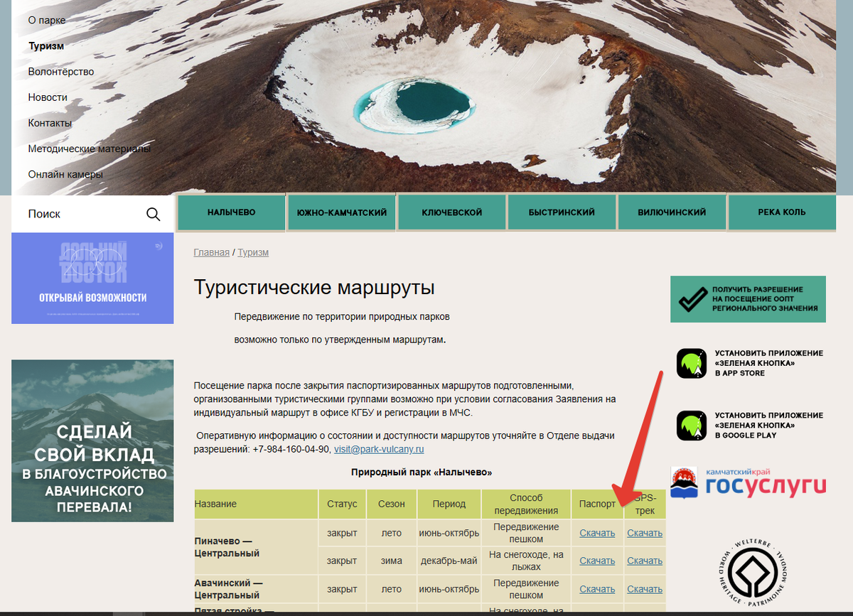Select the Быстринский tab

pos(562,212)
